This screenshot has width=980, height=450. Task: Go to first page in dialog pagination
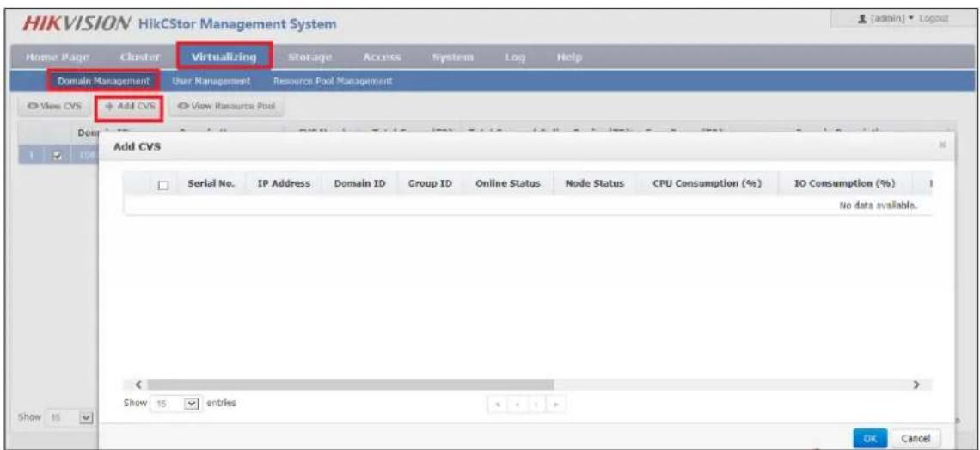tap(496, 405)
